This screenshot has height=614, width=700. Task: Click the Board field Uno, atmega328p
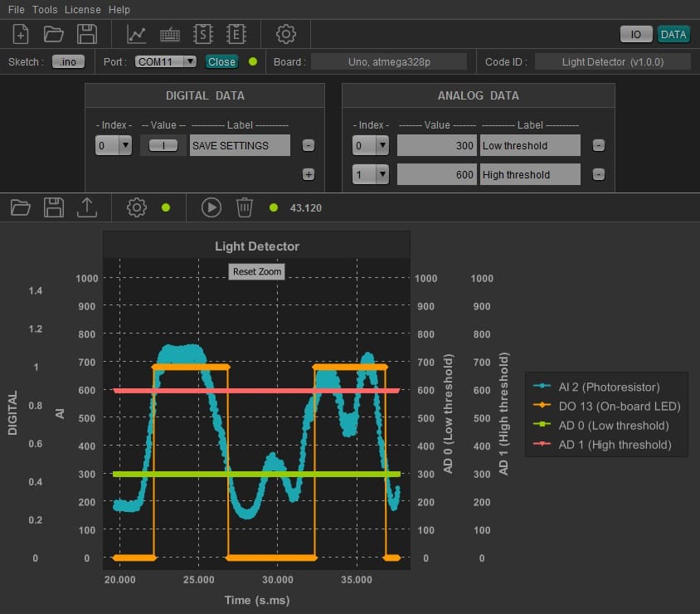(x=389, y=61)
